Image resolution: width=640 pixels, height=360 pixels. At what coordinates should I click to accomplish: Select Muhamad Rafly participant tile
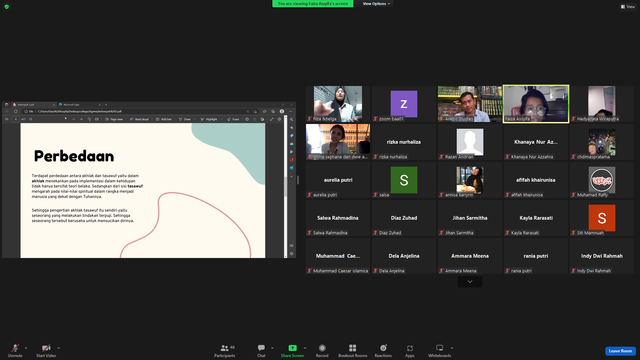[602, 180]
